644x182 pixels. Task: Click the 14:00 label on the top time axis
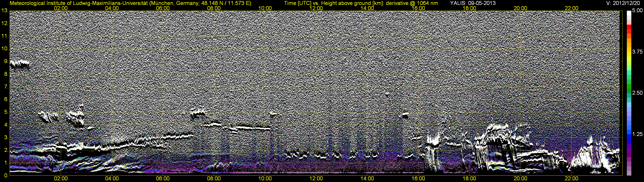click(x=367, y=8)
